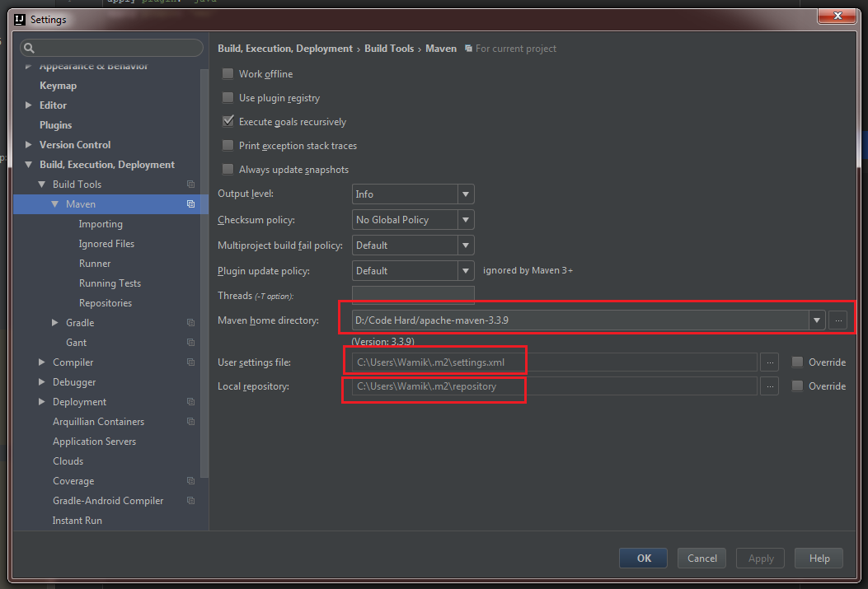Image resolution: width=868 pixels, height=589 pixels.
Task: Select Application Servers settings
Action: coord(94,442)
